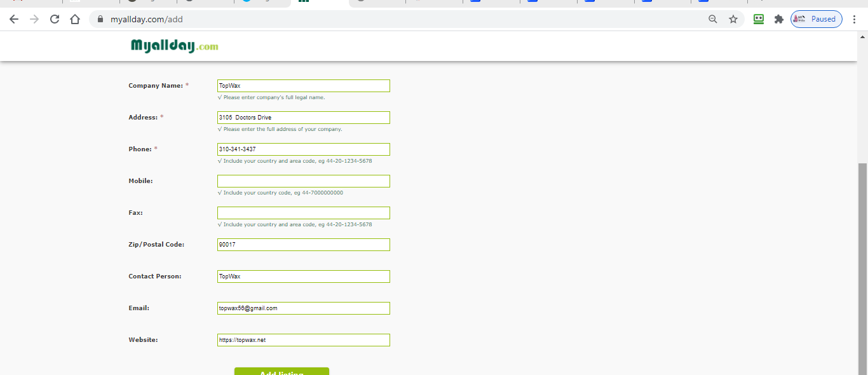
Task: Go back to the previous page
Action: click(14, 19)
